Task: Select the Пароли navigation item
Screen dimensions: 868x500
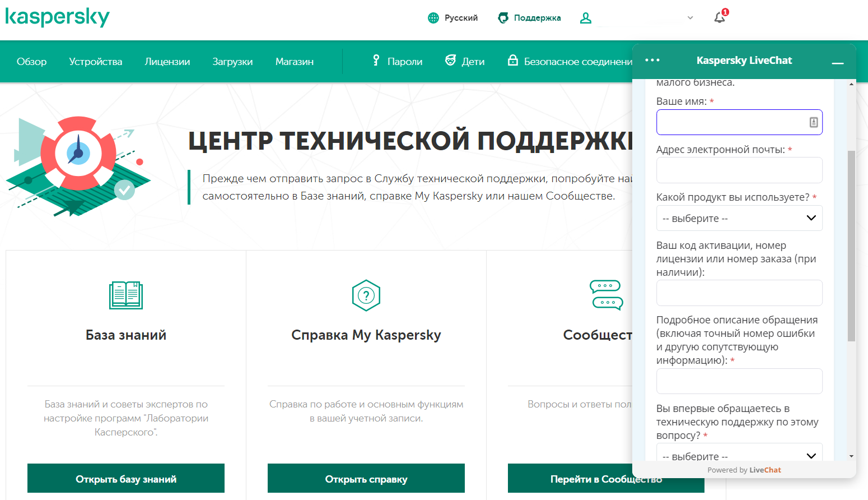Action: pos(398,62)
